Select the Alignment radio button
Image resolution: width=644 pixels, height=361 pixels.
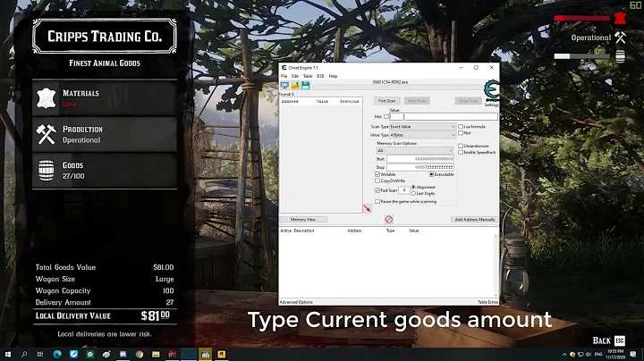413,187
